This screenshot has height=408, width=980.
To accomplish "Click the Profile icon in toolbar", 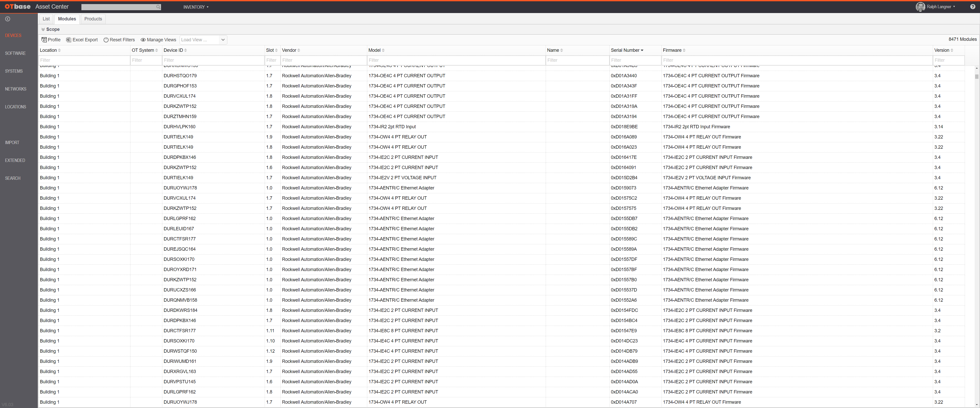I will 44,40.
